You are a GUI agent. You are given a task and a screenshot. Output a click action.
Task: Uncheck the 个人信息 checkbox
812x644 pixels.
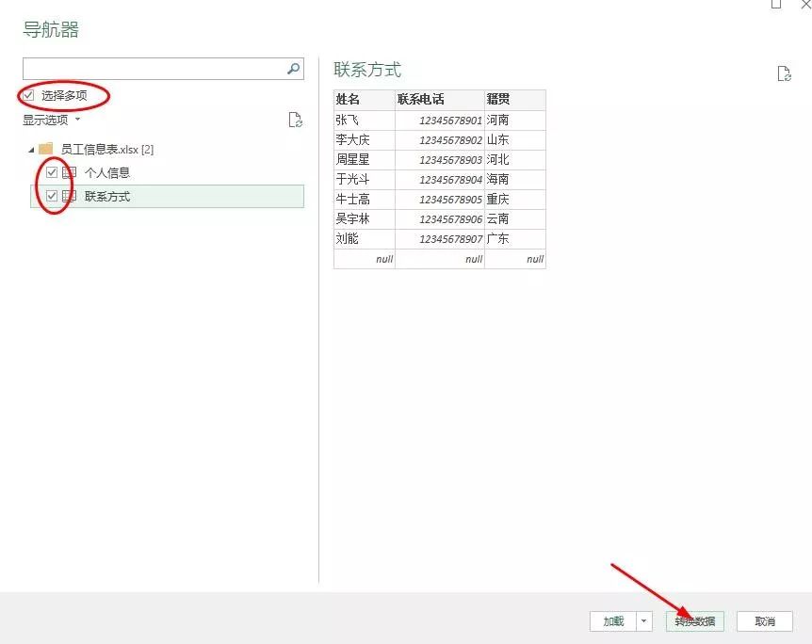[x=51, y=172]
